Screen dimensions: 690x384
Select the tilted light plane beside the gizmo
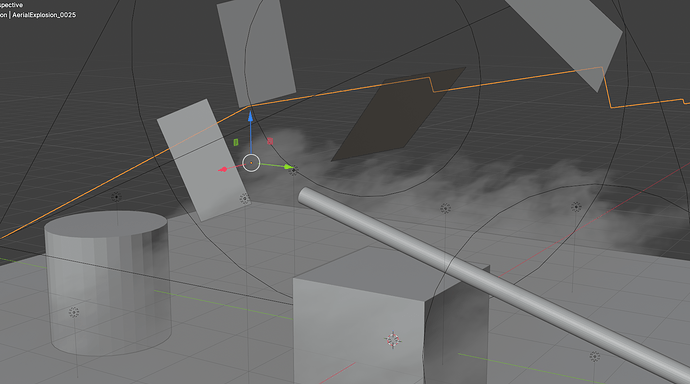203,160
